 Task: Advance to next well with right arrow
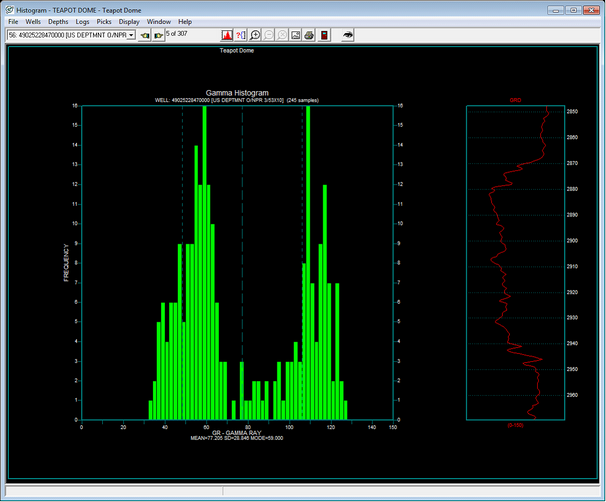pyautogui.click(x=158, y=35)
